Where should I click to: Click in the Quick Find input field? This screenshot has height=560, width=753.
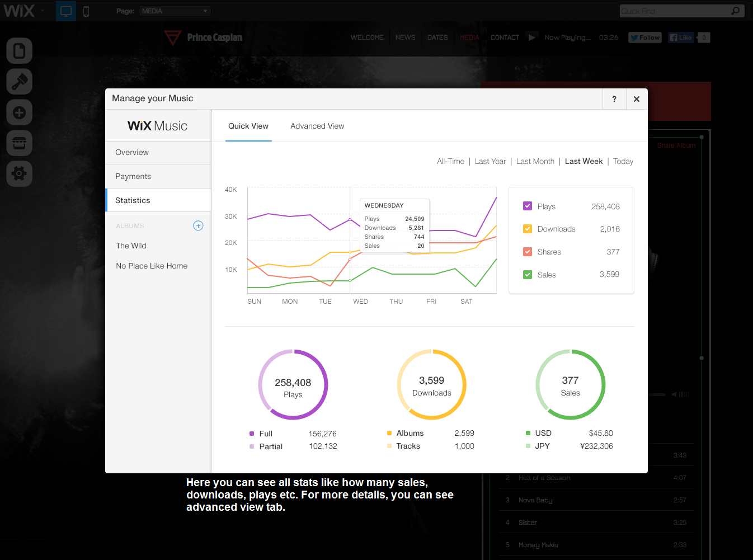[x=674, y=11]
